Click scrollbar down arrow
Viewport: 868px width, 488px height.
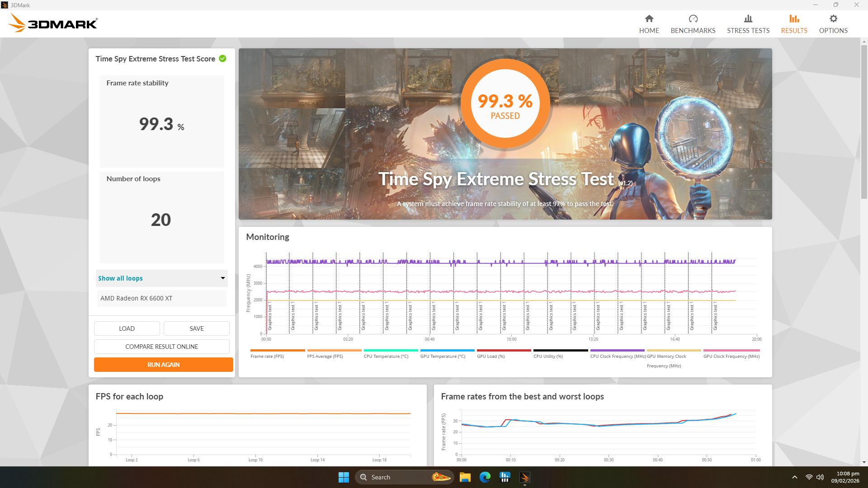click(x=864, y=462)
